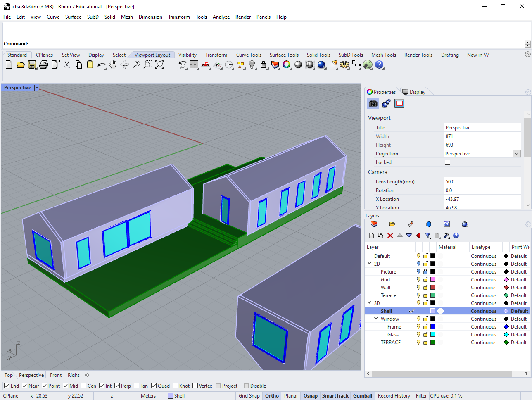Click the camera viewport properties icon
Screen dimensions: 532x400
point(373,103)
